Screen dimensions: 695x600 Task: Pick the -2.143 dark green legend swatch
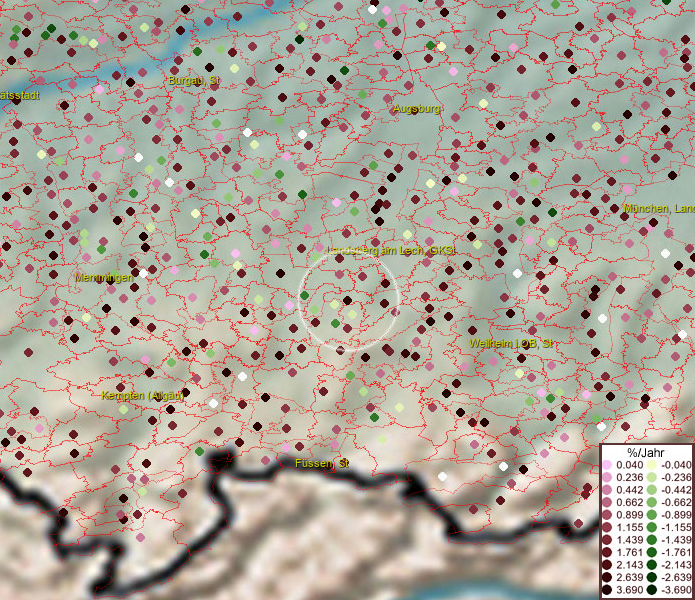click(x=652, y=565)
